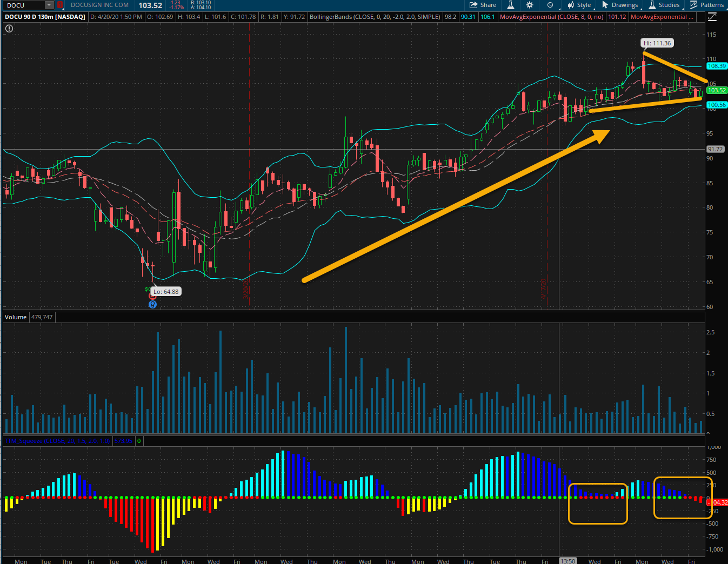This screenshot has height=564, width=728.
Task: Click the C: 101.78 close value
Action: coord(243,17)
